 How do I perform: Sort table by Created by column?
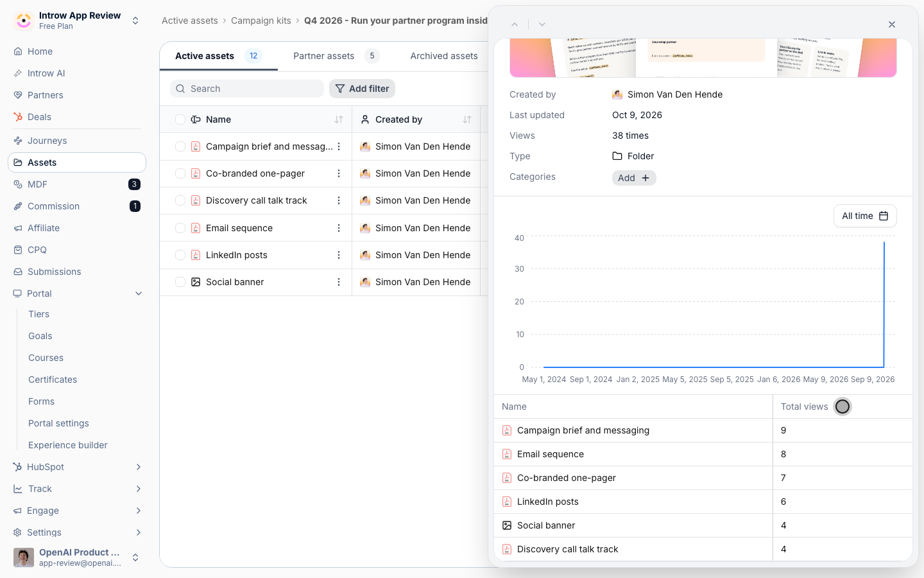[x=467, y=119]
